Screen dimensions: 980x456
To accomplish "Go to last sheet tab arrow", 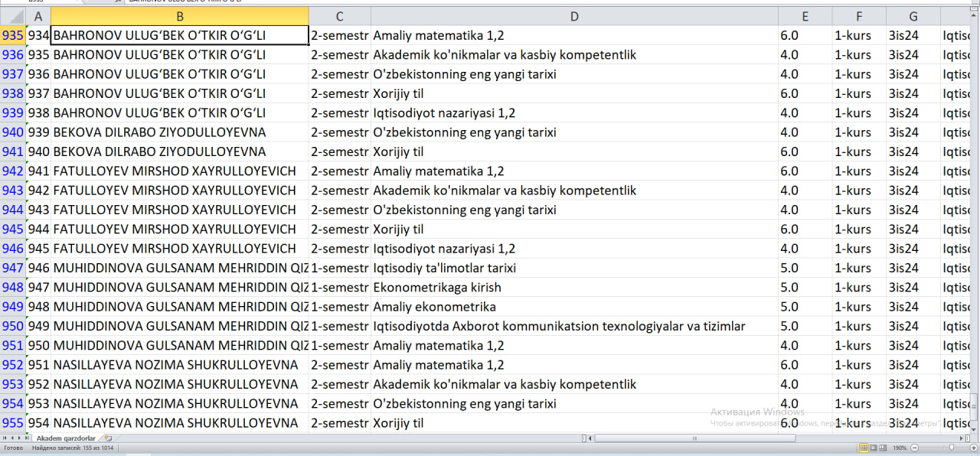I will tap(27, 438).
